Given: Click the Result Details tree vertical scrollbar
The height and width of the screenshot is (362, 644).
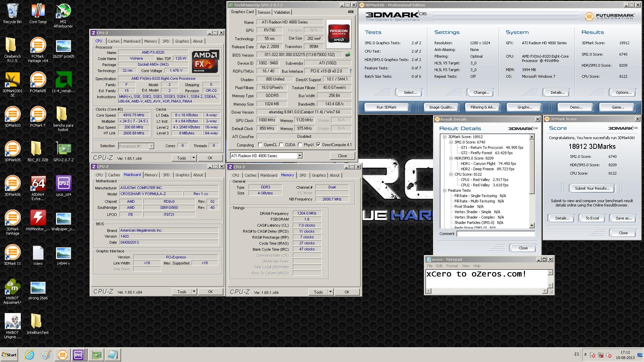Looking at the screenshot, I should (x=532, y=181).
